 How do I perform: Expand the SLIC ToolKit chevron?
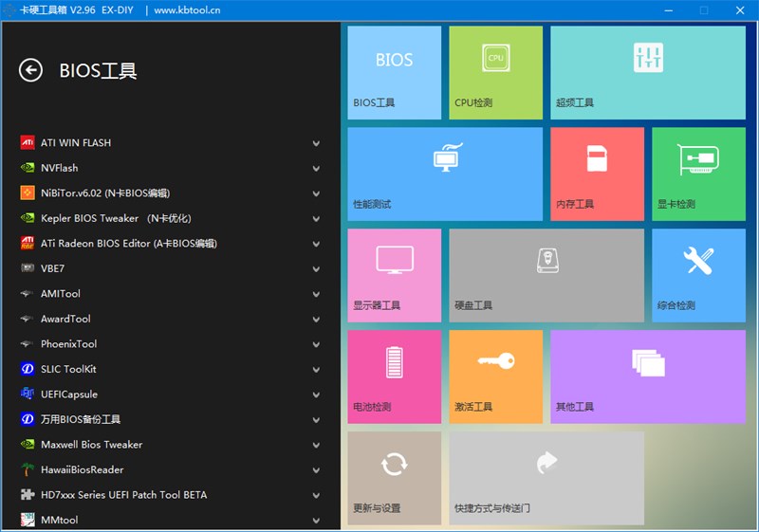(x=316, y=370)
